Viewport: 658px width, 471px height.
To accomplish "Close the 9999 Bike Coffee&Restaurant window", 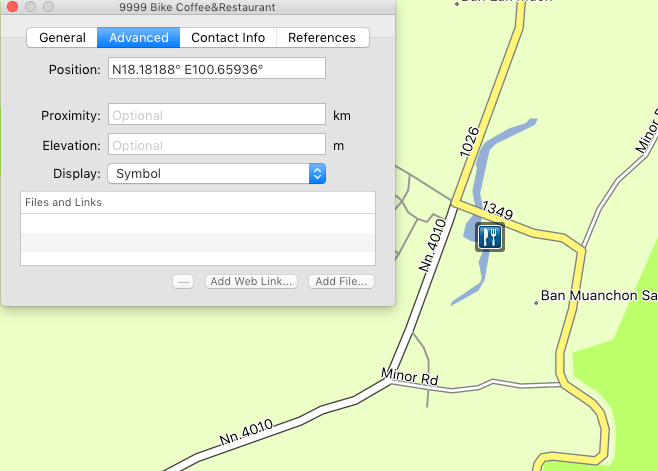I will [x=13, y=8].
